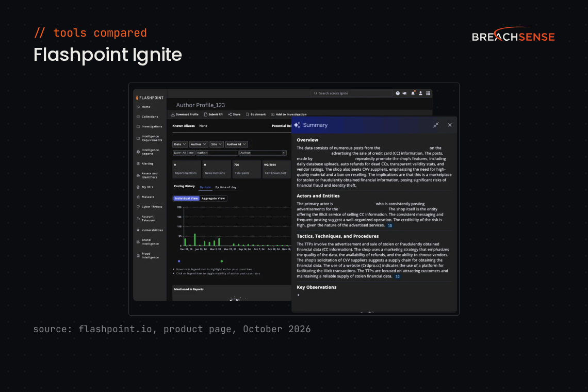This screenshot has width=588, height=392.
Task: Open citation 10 under Tactics section
Action: (x=398, y=276)
